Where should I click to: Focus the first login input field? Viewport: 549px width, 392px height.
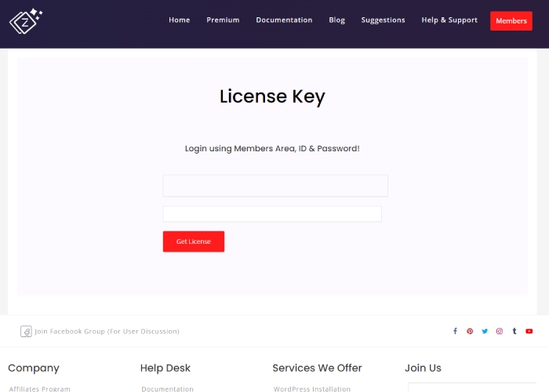click(274, 186)
